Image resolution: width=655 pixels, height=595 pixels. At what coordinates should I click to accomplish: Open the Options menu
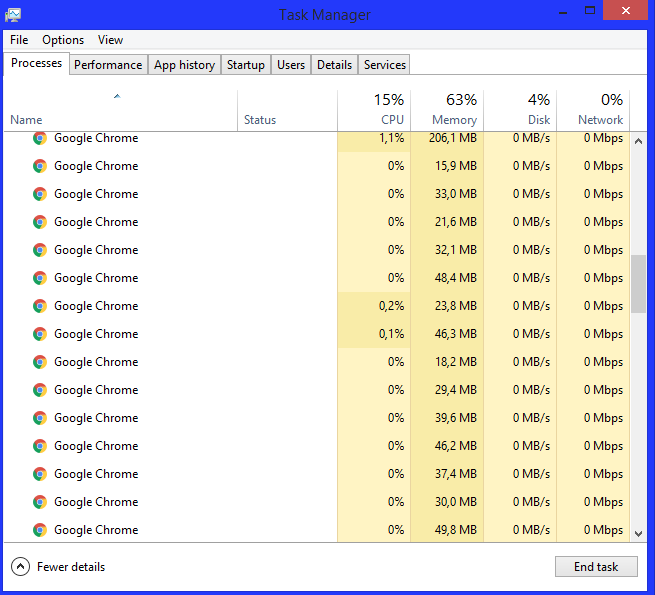[63, 40]
